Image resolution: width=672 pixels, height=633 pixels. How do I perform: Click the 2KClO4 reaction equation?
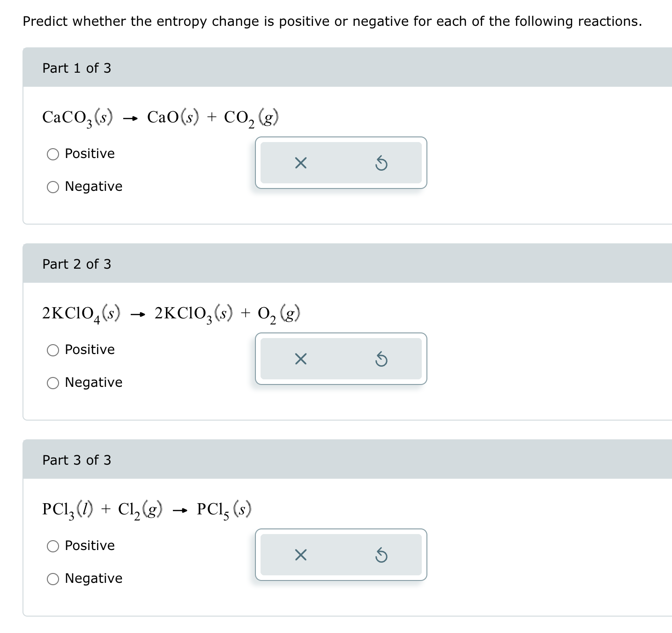coord(171,312)
